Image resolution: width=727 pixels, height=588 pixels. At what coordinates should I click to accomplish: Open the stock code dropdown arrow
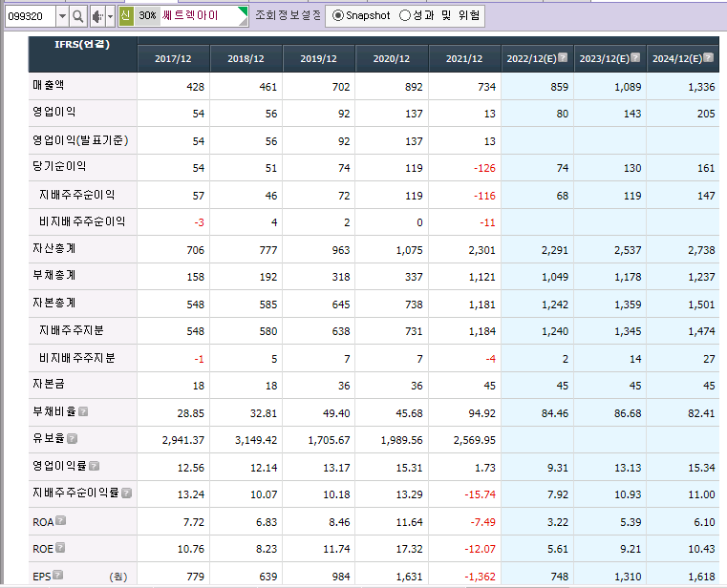tap(62, 16)
